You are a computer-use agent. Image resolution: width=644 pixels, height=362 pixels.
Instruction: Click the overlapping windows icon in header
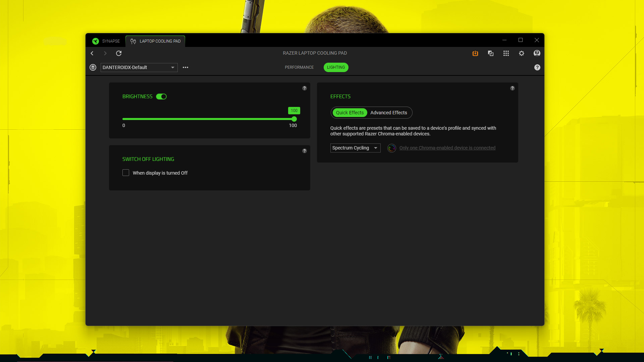[x=491, y=53]
